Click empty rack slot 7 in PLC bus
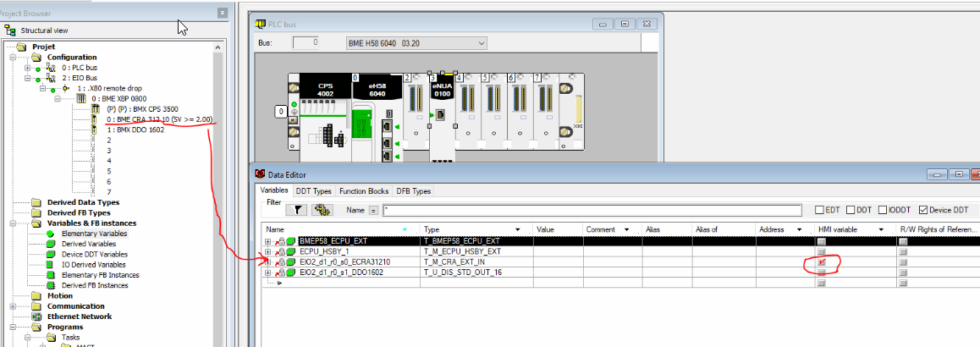The image size is (980, 347). coord(544,113)
